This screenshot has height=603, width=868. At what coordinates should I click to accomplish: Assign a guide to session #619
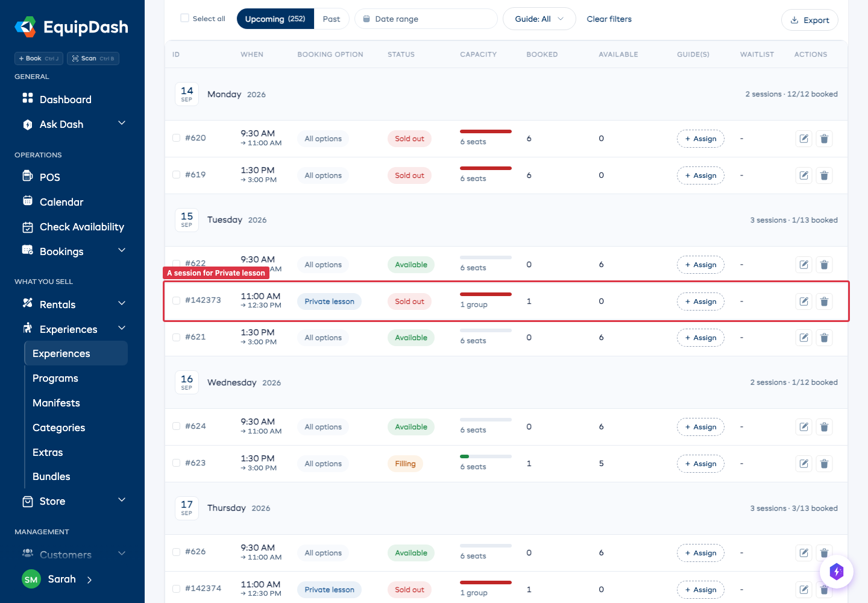click(x=700, y=175)
